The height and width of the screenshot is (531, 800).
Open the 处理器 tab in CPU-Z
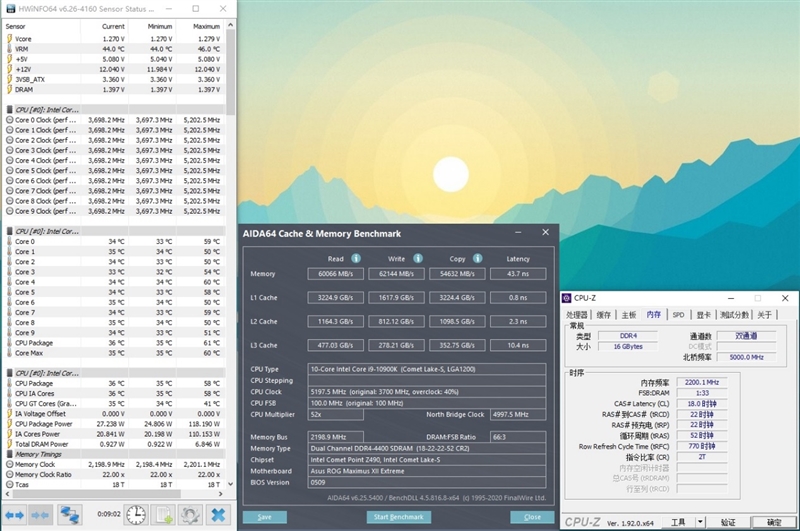pyautogui.click(x=579, y=314)
